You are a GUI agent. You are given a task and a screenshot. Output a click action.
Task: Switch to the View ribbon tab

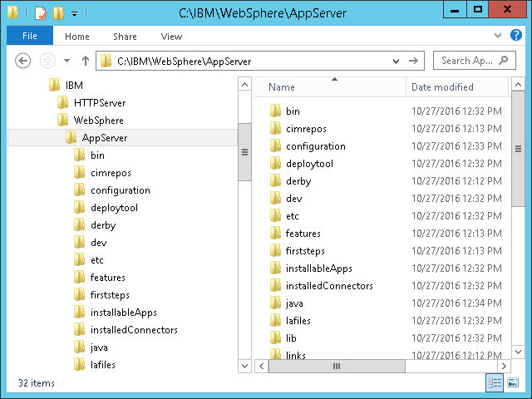tap(171, 37)
